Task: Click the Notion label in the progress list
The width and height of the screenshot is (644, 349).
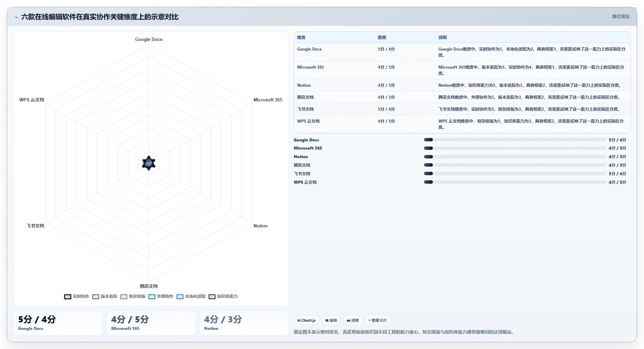Action: [301, 157]
